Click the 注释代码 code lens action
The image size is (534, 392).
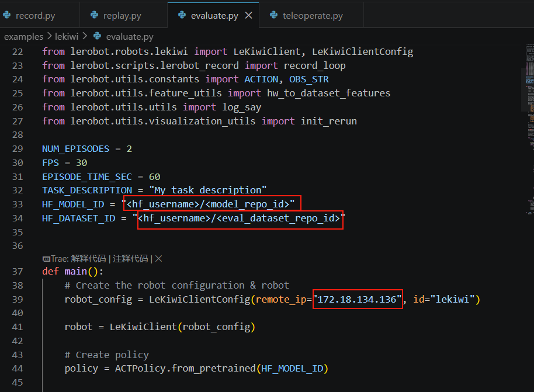coord(130,259)
